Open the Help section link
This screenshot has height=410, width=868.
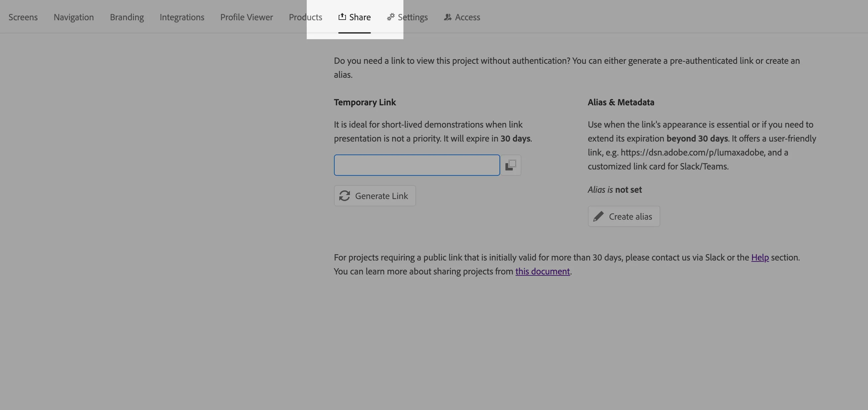pyautogui.click(x=760, y=257)
